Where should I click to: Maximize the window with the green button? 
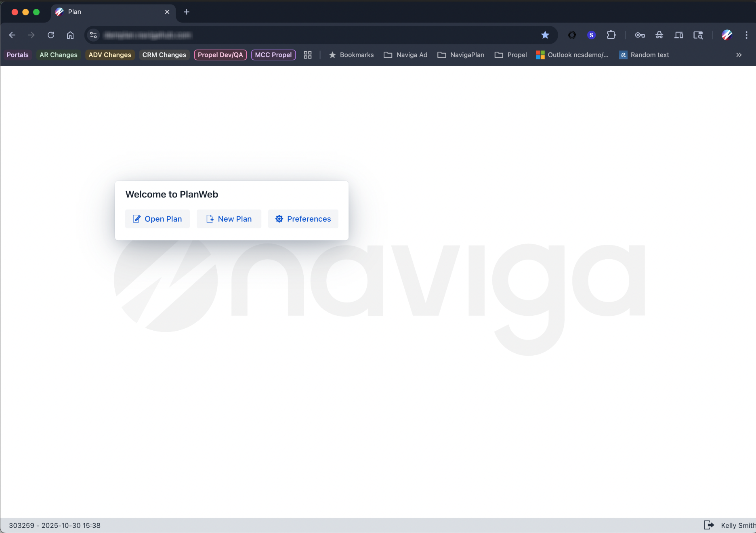36,12
